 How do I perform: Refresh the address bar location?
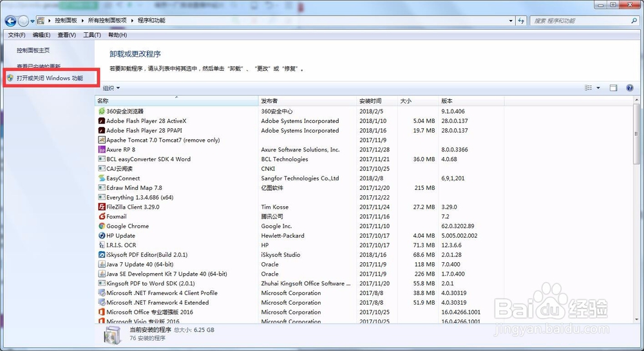(x=521, y=21)
